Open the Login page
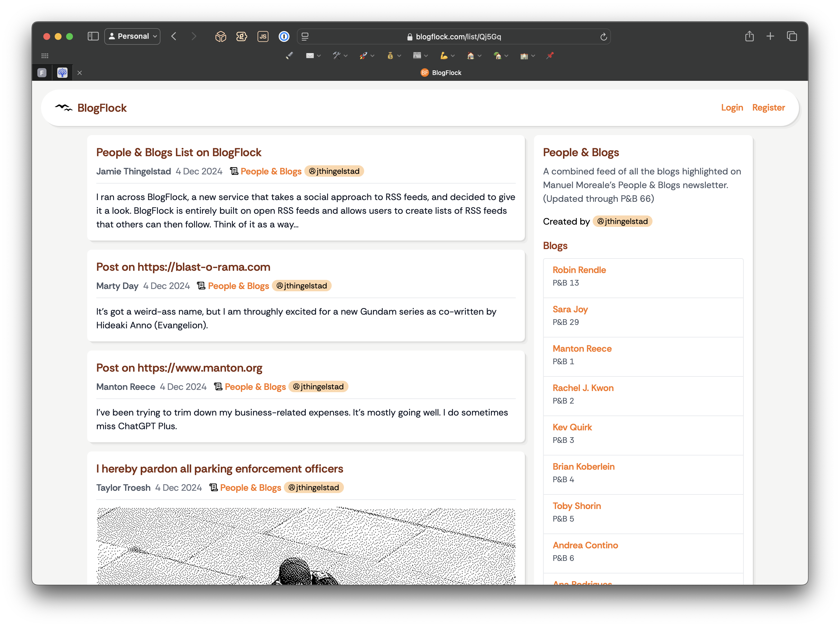The image size is (840, 627). click(731, 108)
